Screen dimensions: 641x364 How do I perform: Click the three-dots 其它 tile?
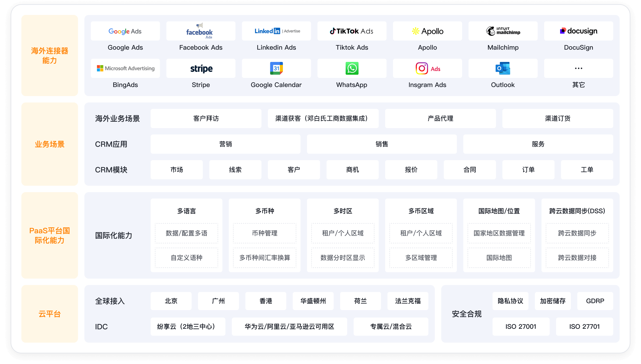[x=578, y=69]
